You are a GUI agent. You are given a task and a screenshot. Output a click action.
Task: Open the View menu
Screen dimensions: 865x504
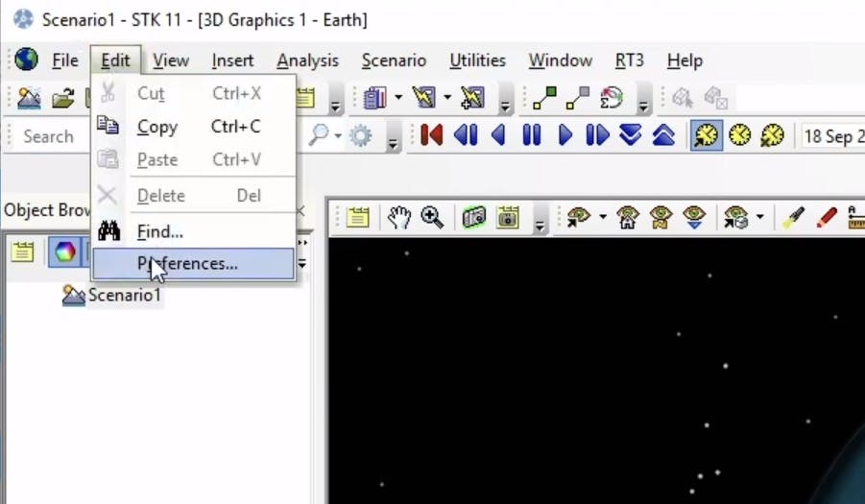pos(171,60)
